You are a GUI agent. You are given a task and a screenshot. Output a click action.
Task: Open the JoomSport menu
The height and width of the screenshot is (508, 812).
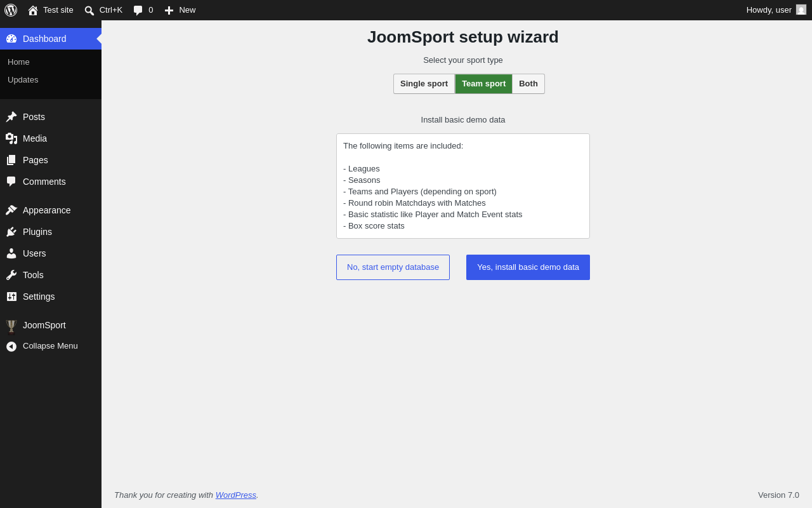tap(51, 325)
